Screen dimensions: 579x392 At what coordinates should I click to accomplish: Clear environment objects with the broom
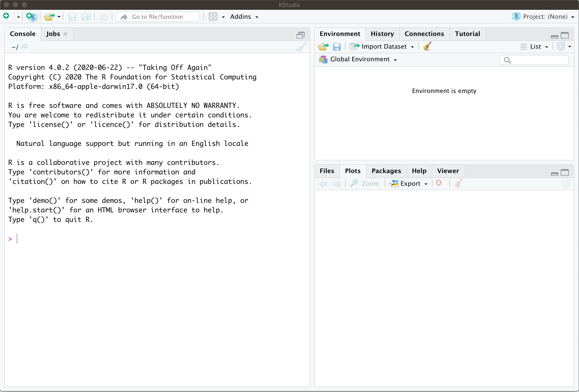tap(427, 46)
